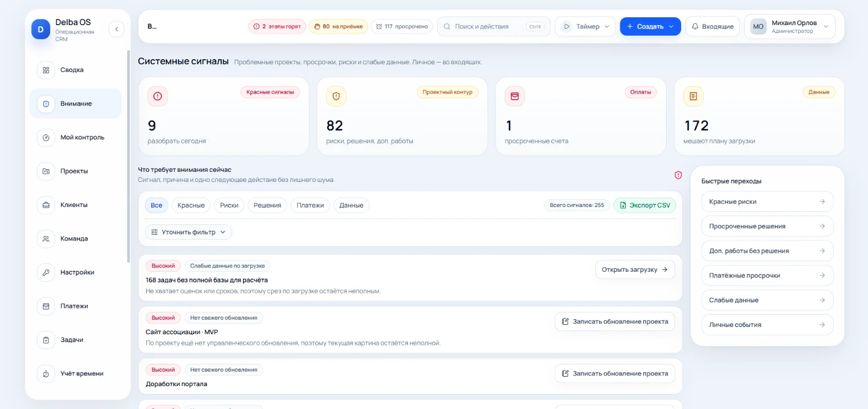This screenshot has height=409, width=868.
Task: Open Платёжные просрочки quick link
Action: point(768,275)
